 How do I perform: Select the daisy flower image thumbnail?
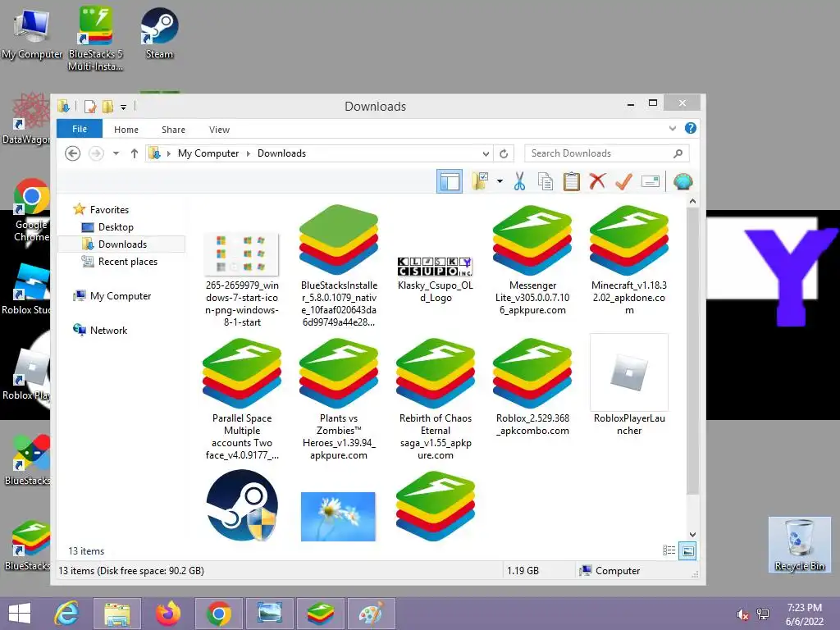pyautogui.click(x=338, y=517)
